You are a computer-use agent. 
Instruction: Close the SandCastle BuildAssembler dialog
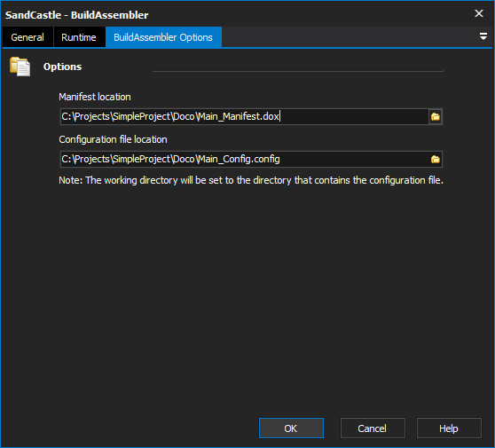[478, 13]
